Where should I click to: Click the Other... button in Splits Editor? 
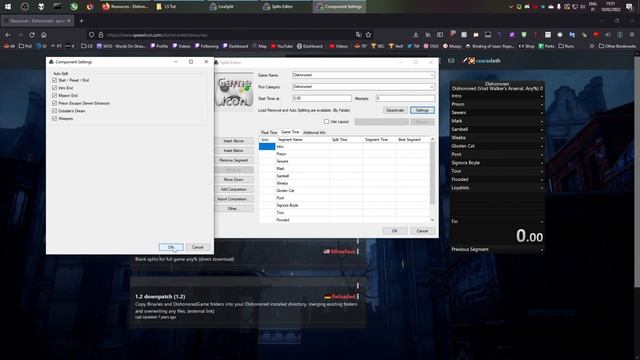point(233,209)
